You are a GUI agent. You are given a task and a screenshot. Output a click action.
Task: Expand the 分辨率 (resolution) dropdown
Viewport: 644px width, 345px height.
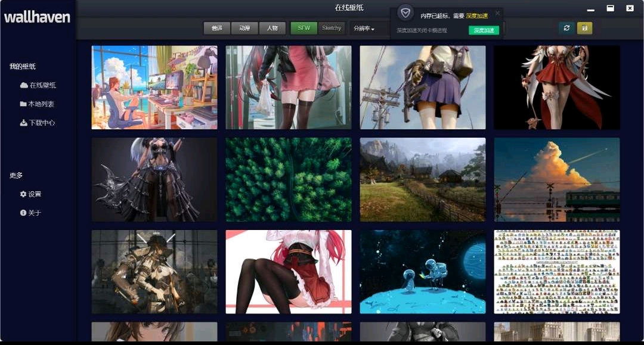tap(364, 28)
